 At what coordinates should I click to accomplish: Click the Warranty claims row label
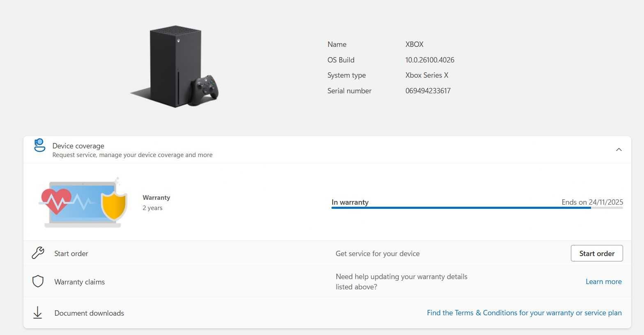[x=79, y=282]
